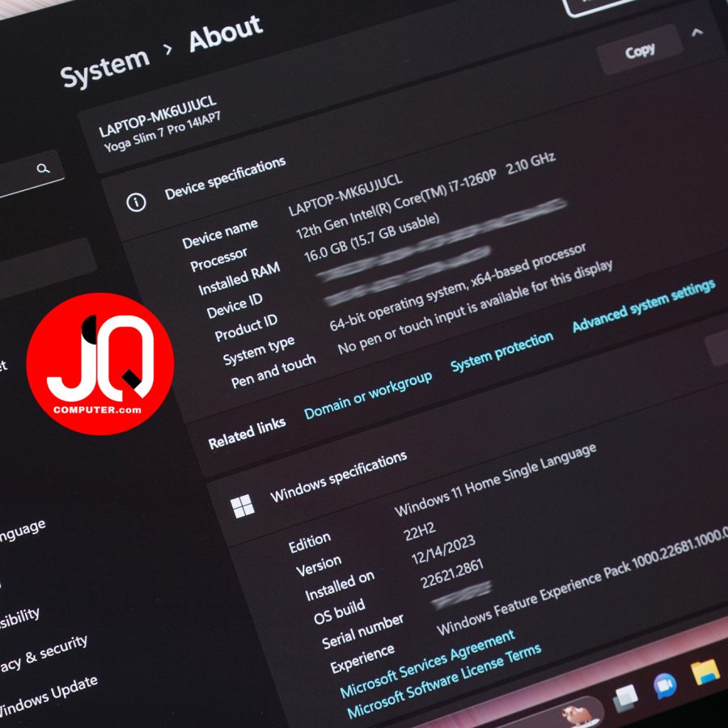The height and width of the screenshot is (728, 728).
Task: Select the 22H2 version value
Action: click(420, 531)
